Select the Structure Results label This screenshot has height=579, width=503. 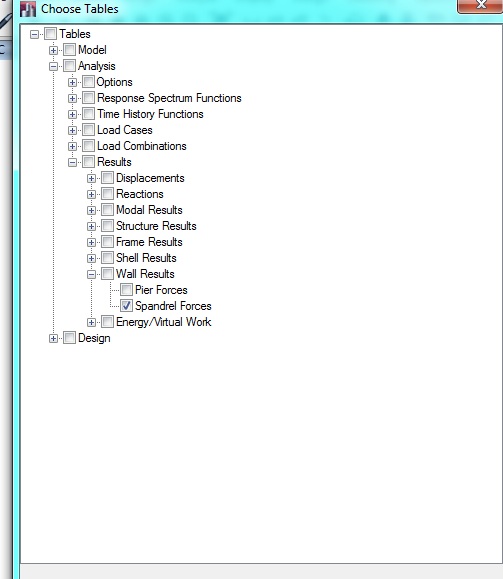[156, 226]
